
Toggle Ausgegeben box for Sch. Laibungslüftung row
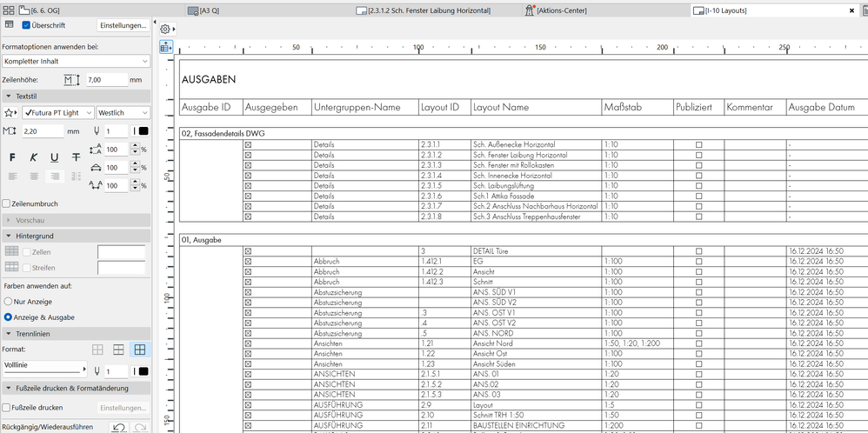click(248, 185)
